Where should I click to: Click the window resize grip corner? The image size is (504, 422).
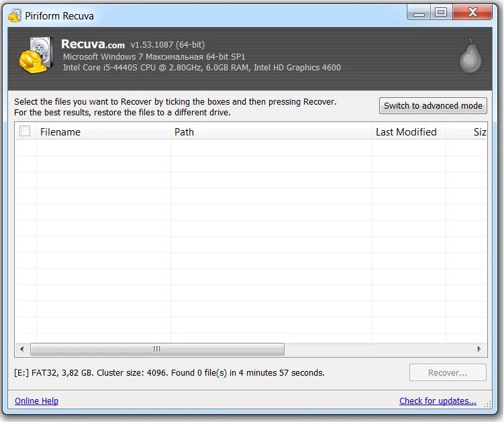click(488, 404)
